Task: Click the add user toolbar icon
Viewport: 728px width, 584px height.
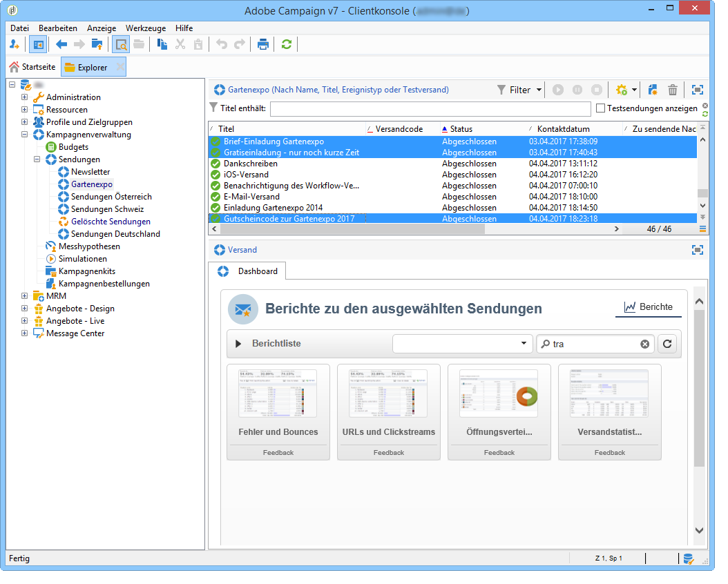Action: (15, 45)
